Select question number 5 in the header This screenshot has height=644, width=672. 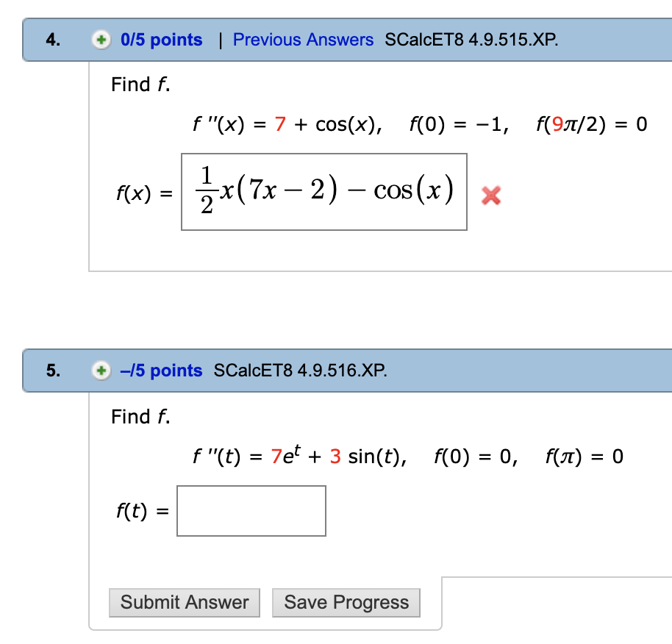tap(51, 371)
